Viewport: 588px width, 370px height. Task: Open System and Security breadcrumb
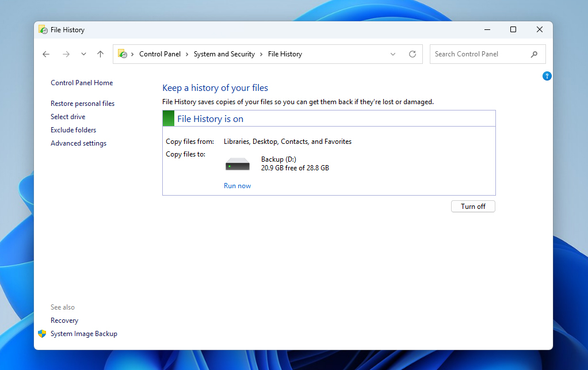224,54
